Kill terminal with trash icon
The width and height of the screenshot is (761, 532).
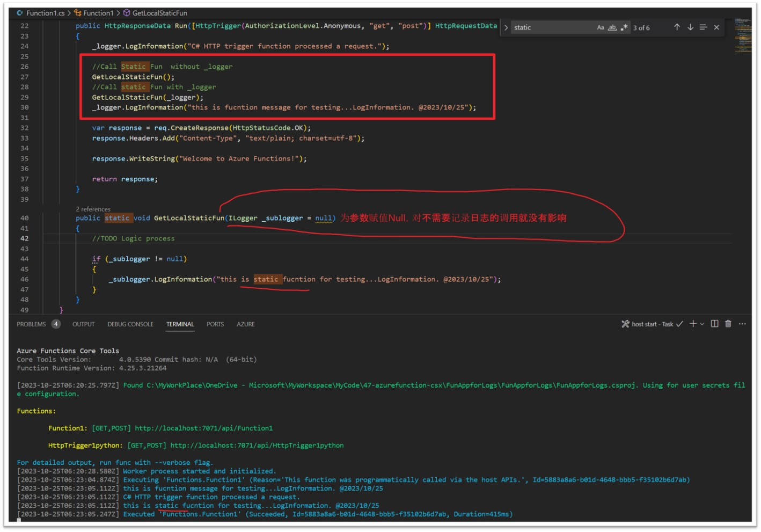[x=728, y=324]
